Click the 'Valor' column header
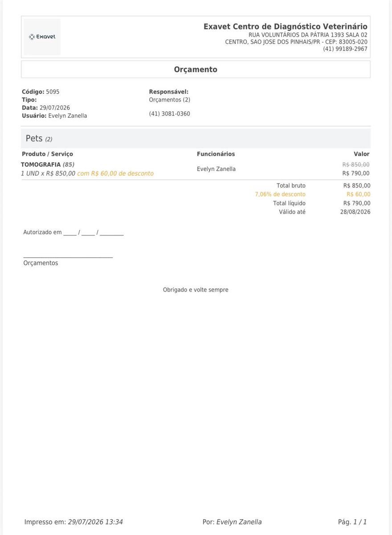The height and width of the screenshot is (535, 392). pos(362,154)
